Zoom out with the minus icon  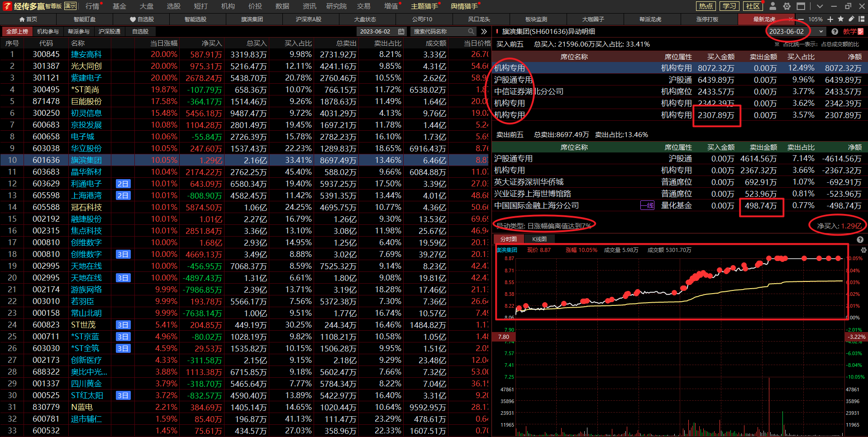801,19
